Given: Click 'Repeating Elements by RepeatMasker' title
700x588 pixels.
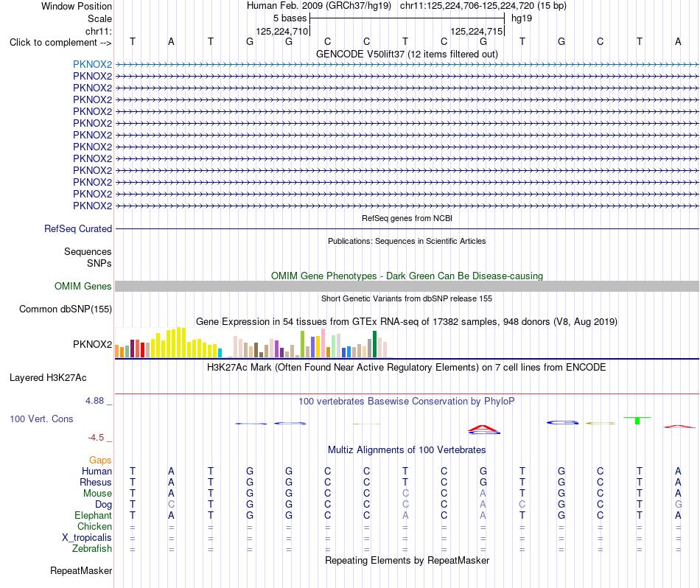Looking at the screenshot, I should coord(407,560).
